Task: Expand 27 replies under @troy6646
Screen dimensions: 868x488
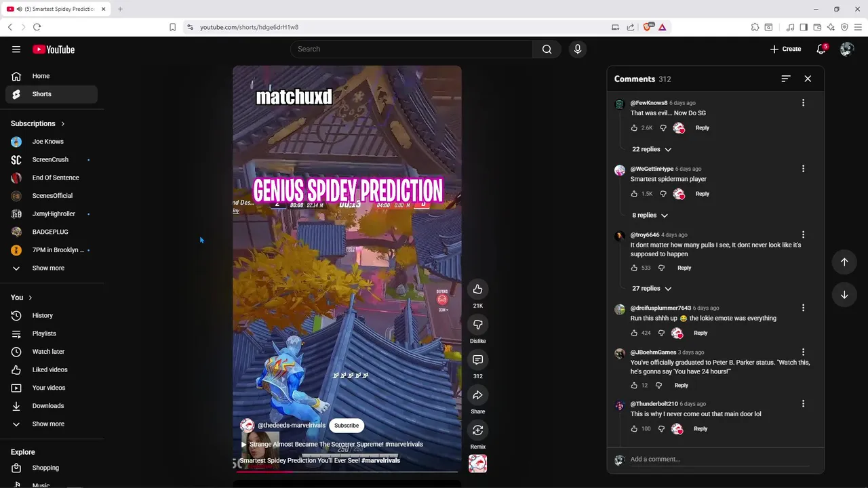Action: (x=652, y=288)
